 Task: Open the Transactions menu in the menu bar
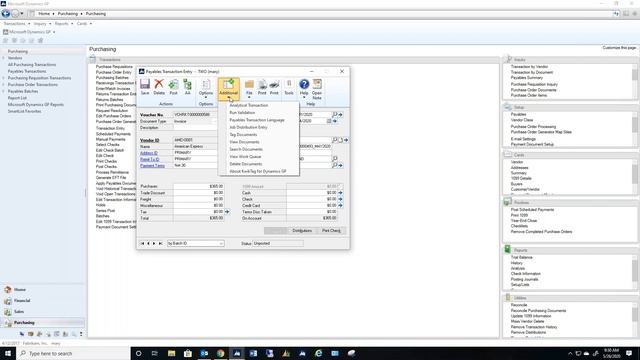[16, 24]
